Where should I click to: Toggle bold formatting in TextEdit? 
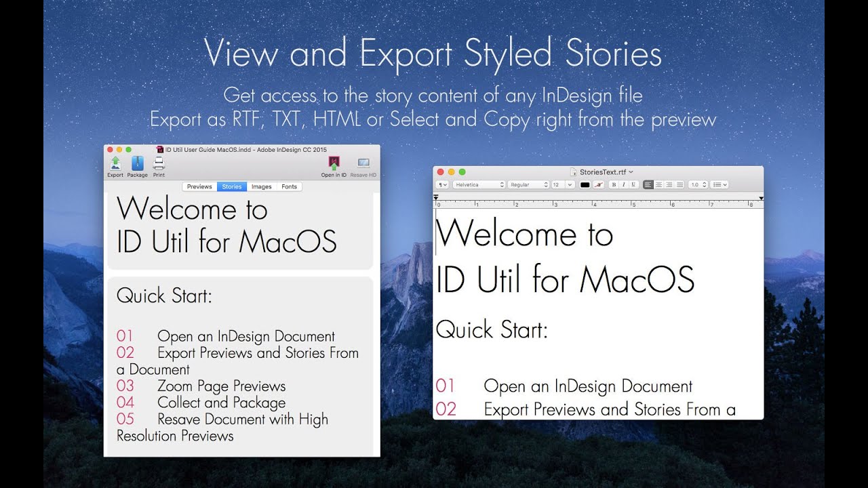[614, 184]
